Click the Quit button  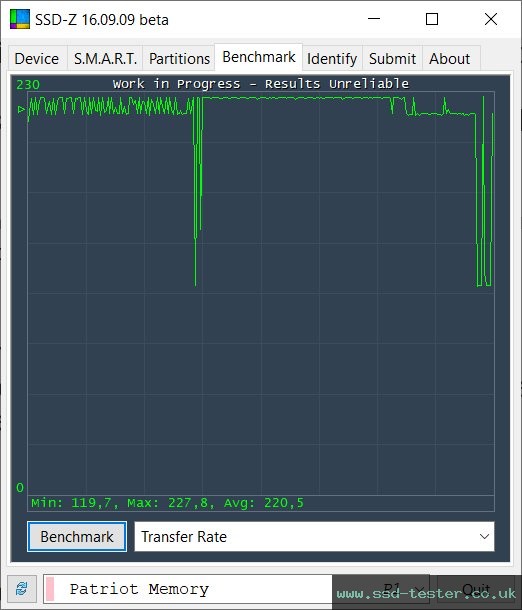point(476,589)
